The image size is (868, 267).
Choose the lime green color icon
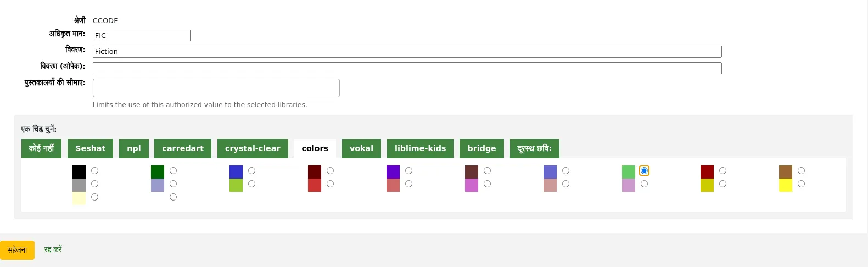tap(236, 185)
